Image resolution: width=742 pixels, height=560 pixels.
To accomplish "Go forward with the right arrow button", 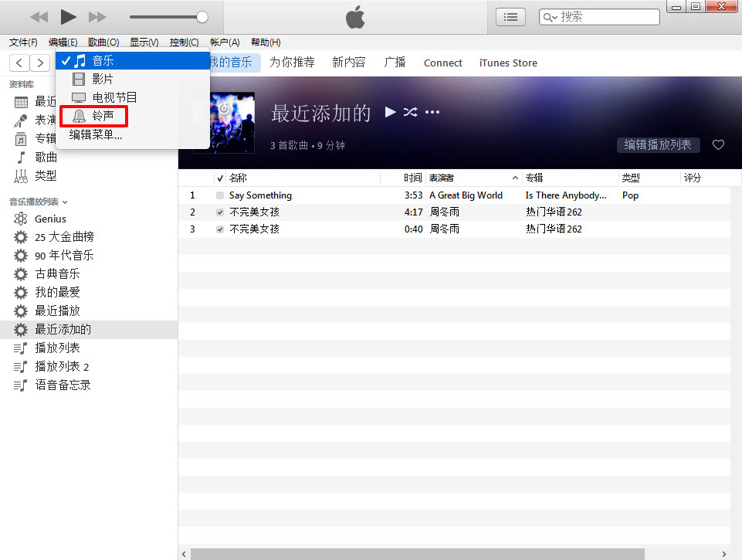I will (40, 63).
